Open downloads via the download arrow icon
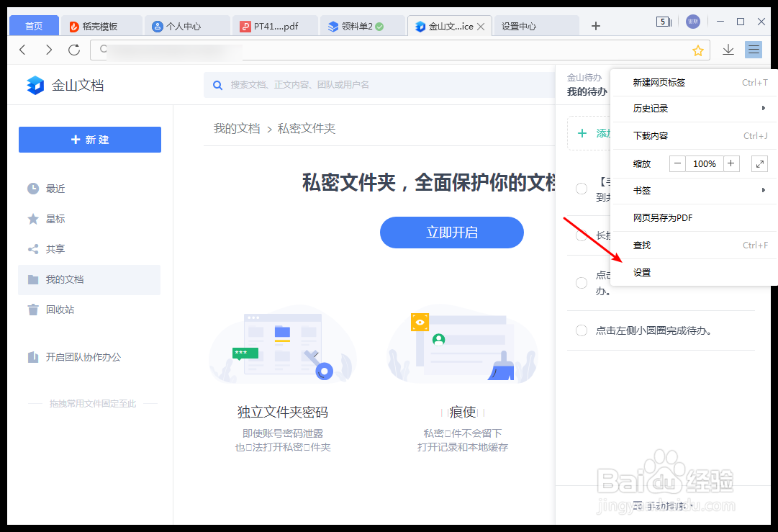The image size is (778, 532). pos(728,50)
